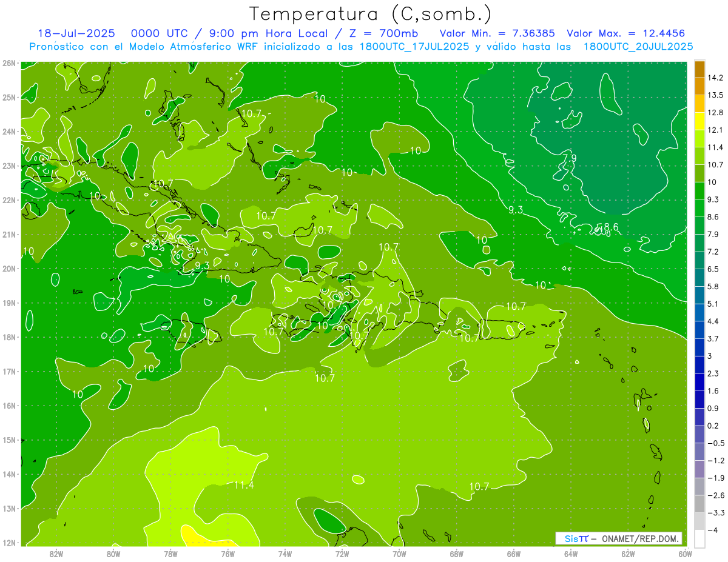Image resolution: width=728 pixels, height=562 pixels.
Task: Click the '26N' latitude axis label
Action: point(9,63)
